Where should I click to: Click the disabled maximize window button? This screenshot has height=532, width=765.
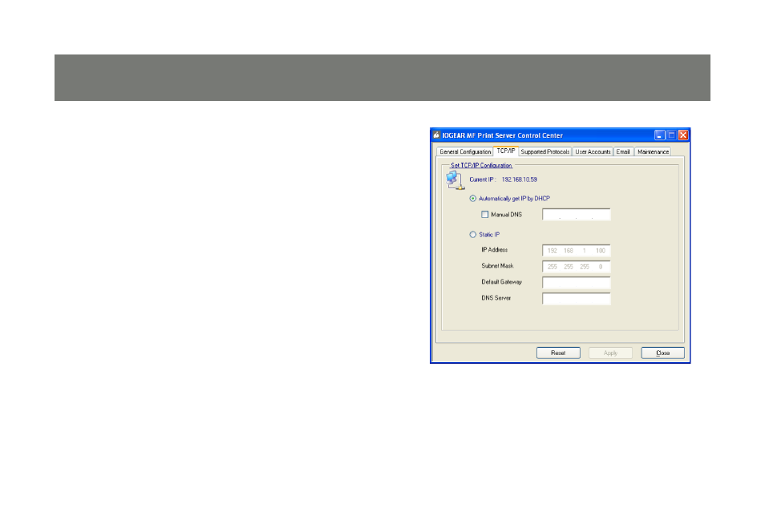[x=671, y=135]
